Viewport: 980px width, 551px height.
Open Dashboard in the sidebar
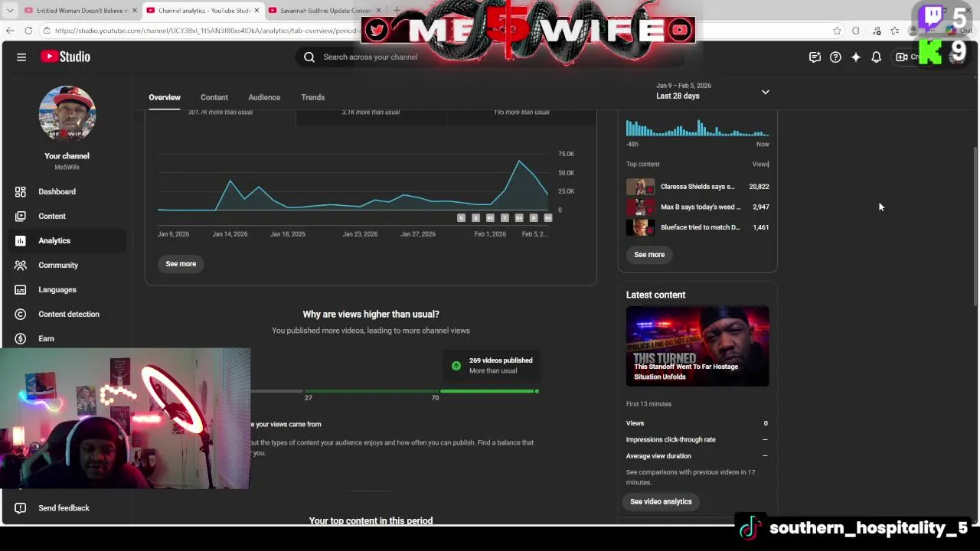(66, 191)
